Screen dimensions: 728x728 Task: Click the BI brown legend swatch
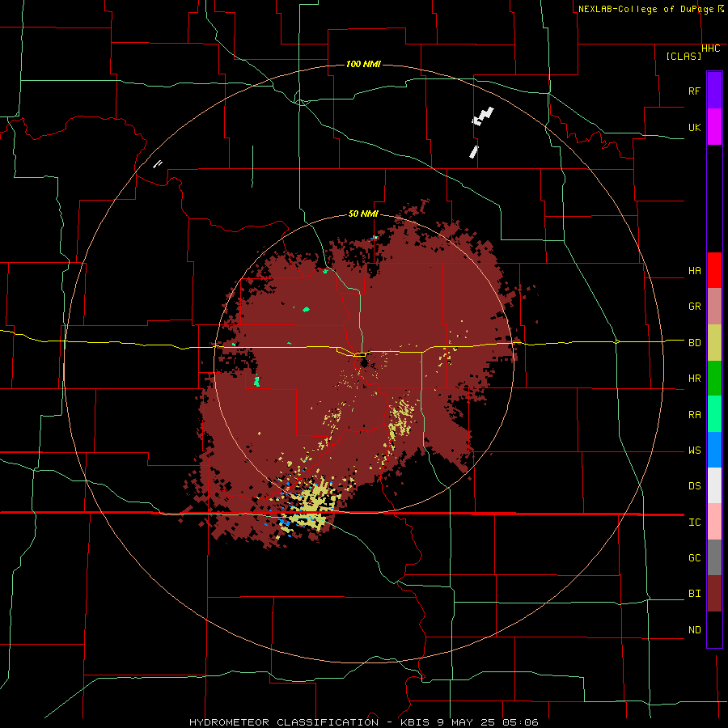click(714, 594)
